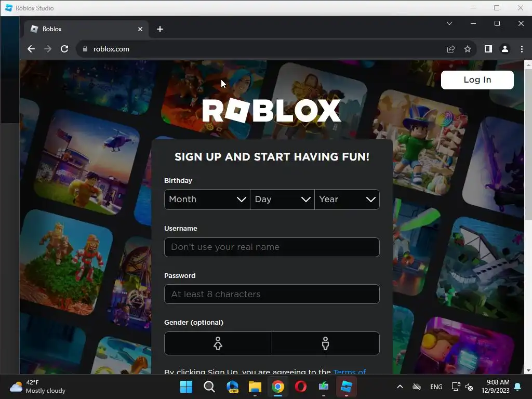Open the Opera browser from the taskbar
This screenshot has height=399, width=532.
(x=301, y=387)
